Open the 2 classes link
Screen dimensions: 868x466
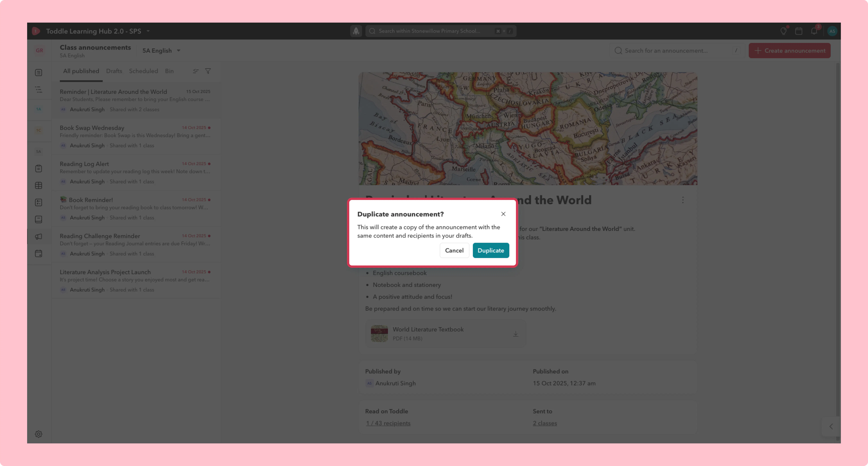[545, 423]
